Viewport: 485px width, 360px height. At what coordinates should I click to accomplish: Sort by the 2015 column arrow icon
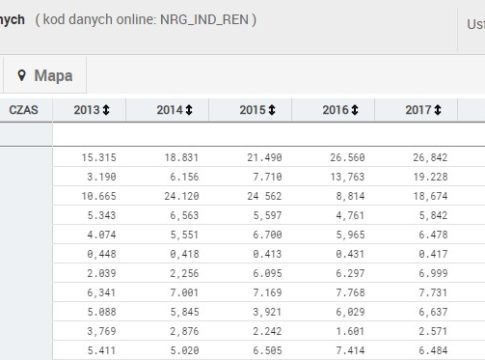272,110
